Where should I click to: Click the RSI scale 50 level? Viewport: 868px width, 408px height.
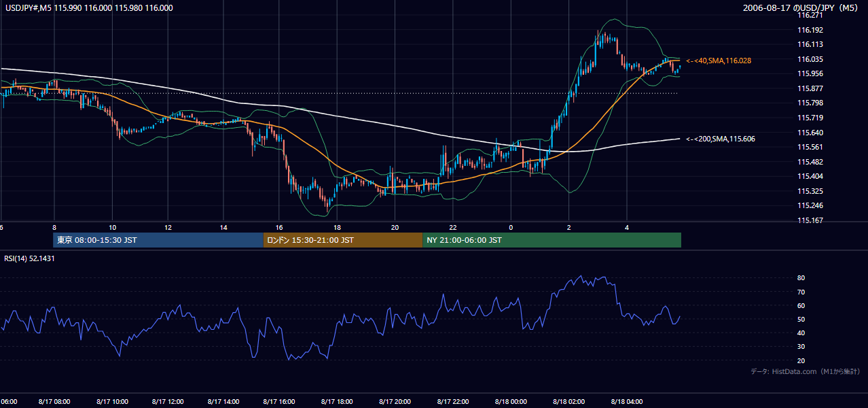tap(801, 319)
